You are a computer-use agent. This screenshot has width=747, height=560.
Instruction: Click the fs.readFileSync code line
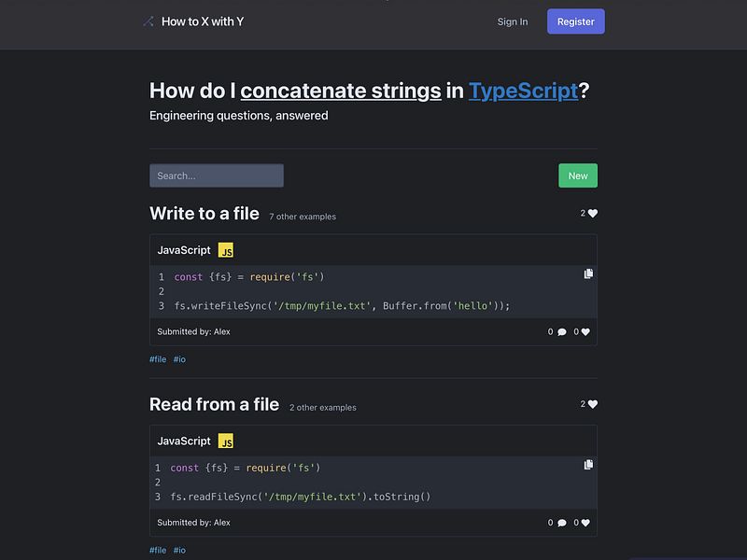tap(301, 497)
